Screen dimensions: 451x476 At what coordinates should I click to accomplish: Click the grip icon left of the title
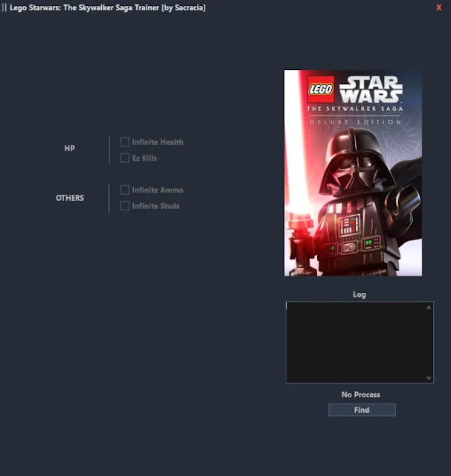point(4,7)
